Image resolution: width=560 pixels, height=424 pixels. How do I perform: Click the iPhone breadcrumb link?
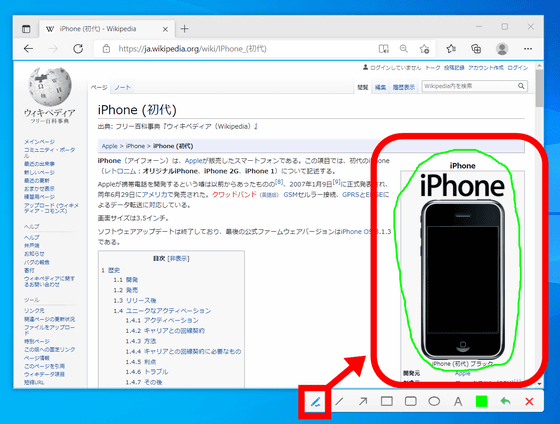135,146
